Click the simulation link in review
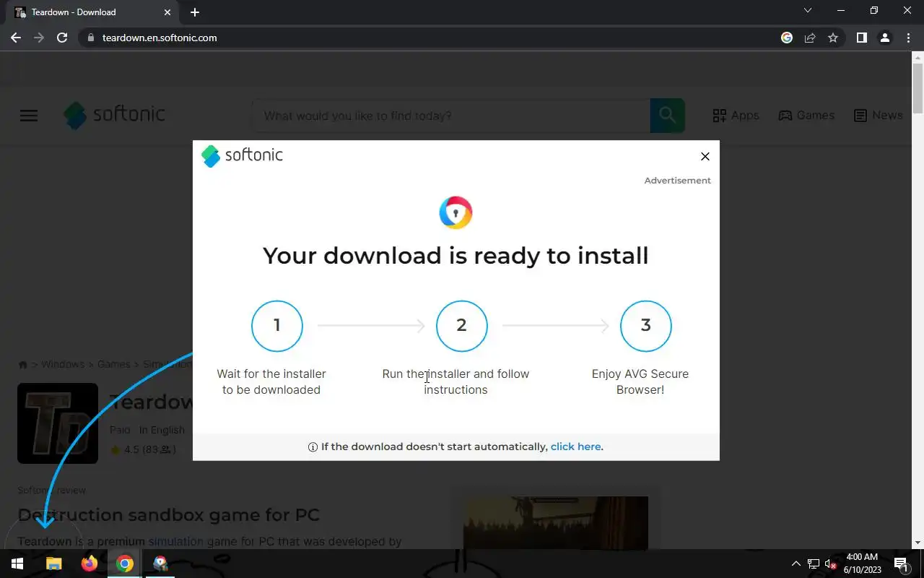The height and width of the screenshot is (578, 924). coord(176,541)
